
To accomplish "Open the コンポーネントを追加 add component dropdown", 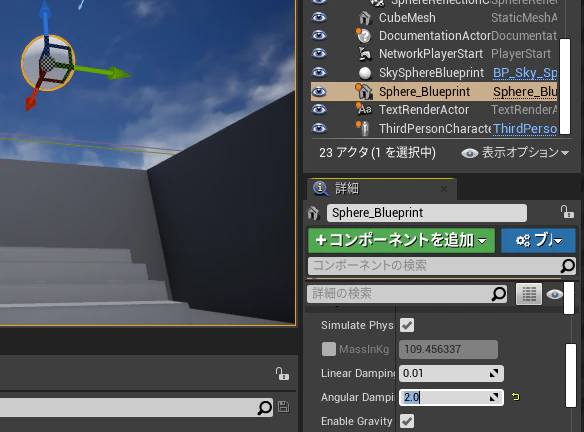I will (x=402, y=241).
